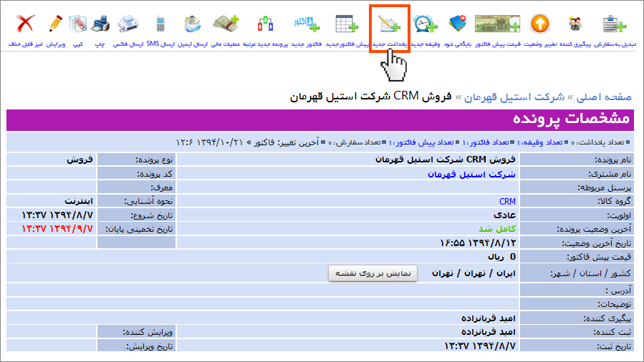644x362 pixels.
Task: Click the مشخصات پرونده purple header
Action: click(x=320, y=119)
